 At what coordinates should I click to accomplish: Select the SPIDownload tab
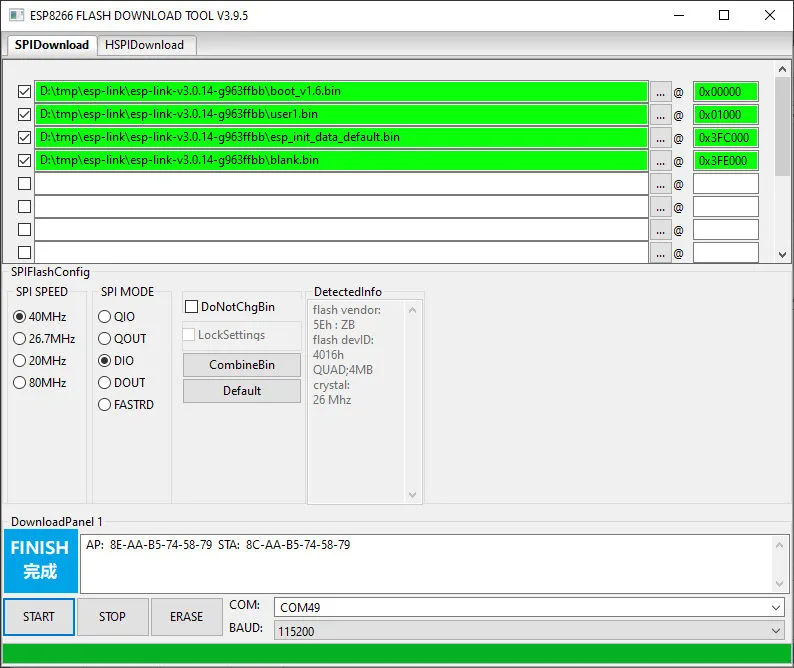coord(52,45)
